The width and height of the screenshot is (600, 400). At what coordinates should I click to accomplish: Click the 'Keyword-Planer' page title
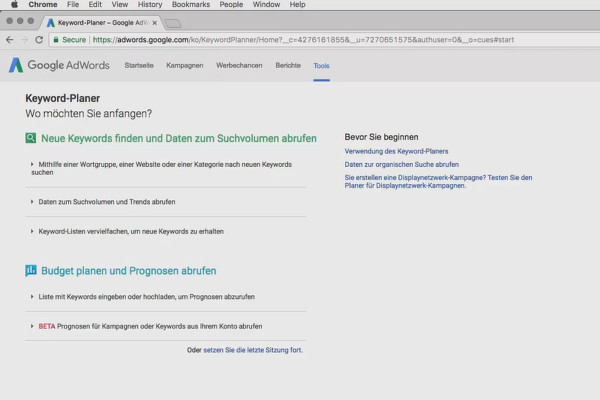coord(62,98)
